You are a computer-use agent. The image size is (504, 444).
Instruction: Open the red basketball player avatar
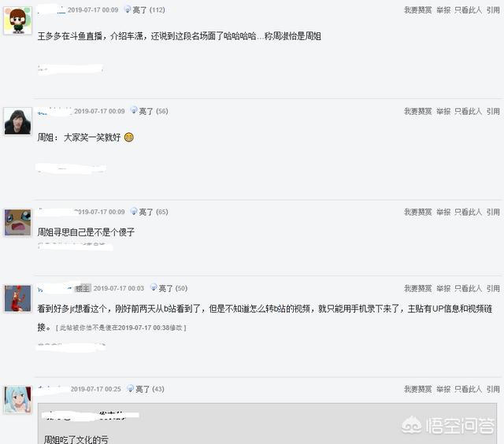(17, 298)
